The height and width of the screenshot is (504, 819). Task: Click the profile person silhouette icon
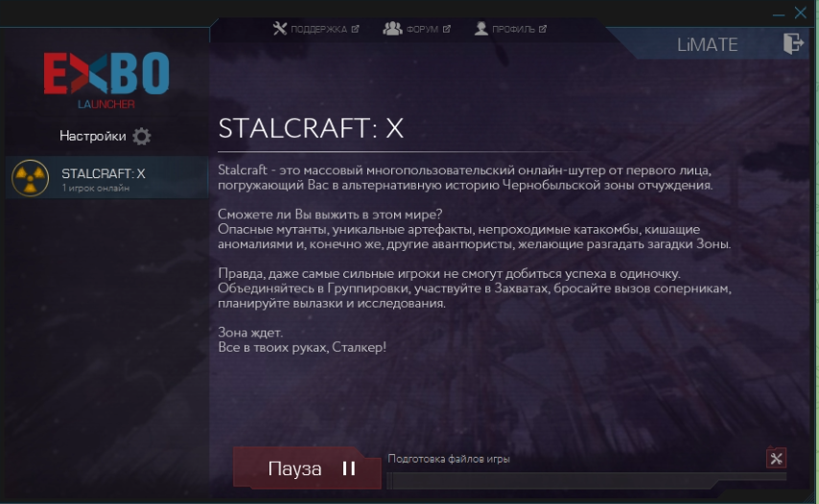(481, 29)
